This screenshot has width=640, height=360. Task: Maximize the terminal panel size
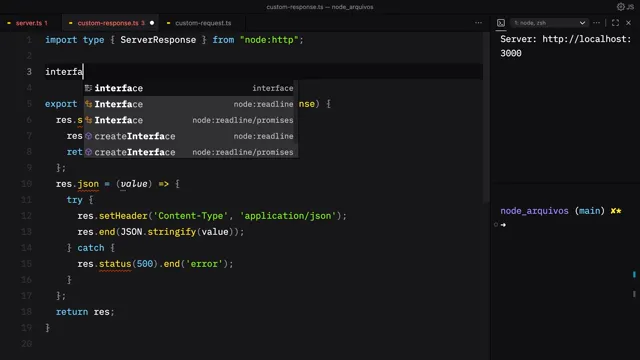tap(615, 23)
